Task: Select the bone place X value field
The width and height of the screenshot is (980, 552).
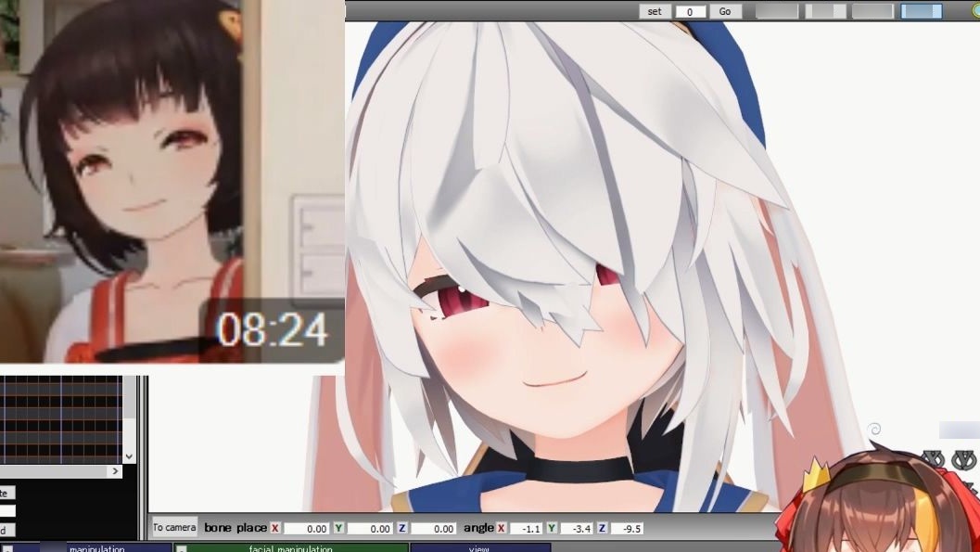Action: coord(306,528)
